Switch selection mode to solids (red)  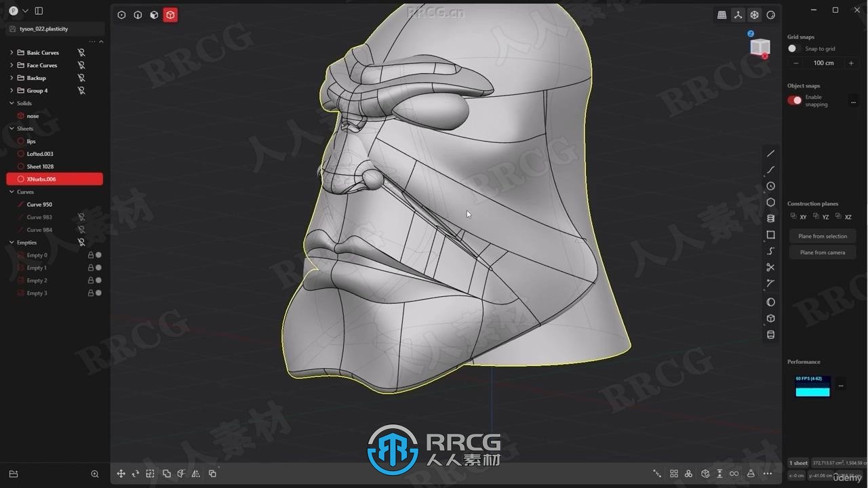pyautogui.click(x=170, y=15)
